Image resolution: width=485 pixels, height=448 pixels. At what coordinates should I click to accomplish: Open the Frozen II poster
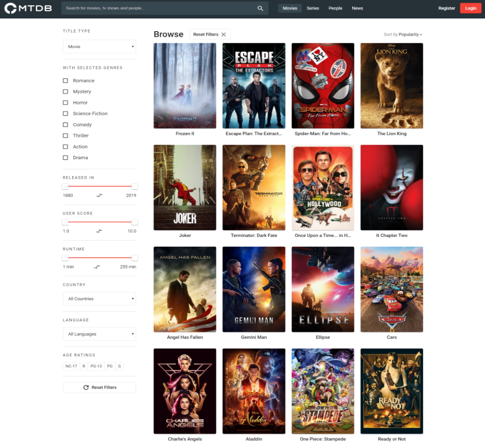pyautogui.click(x=185, y=86)
